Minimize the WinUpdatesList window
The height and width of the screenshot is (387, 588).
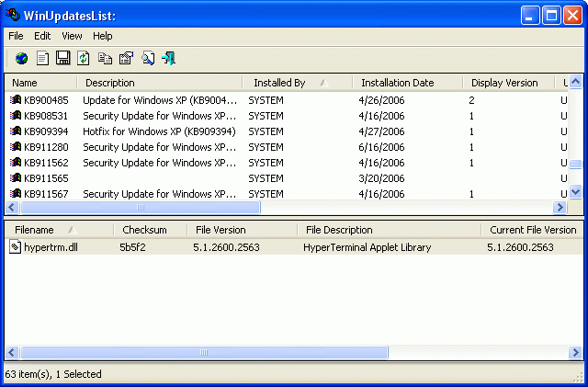point(530,16)
